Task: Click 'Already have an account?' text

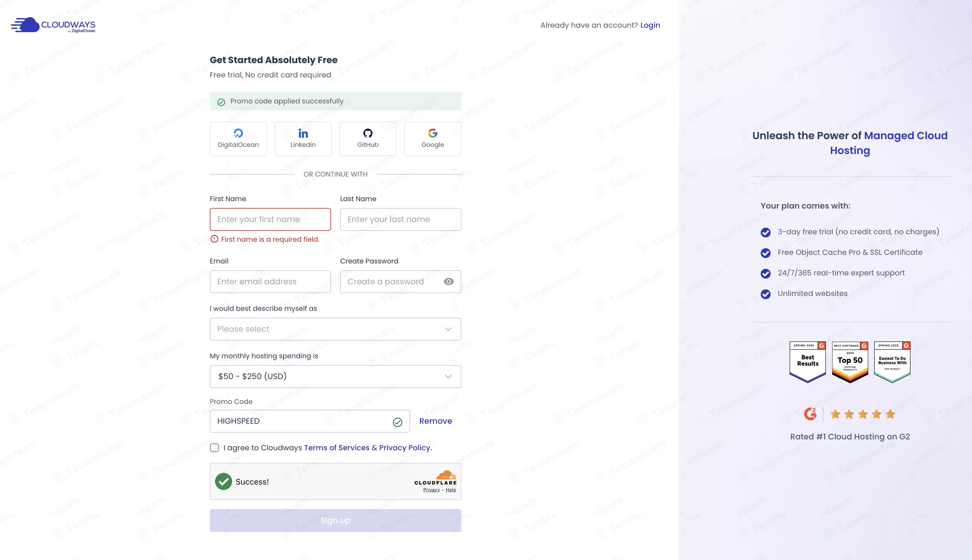Action: pos(589,25)
